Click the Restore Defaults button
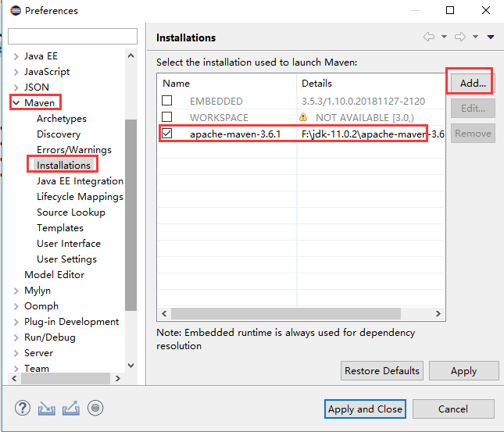 [382, 370]
